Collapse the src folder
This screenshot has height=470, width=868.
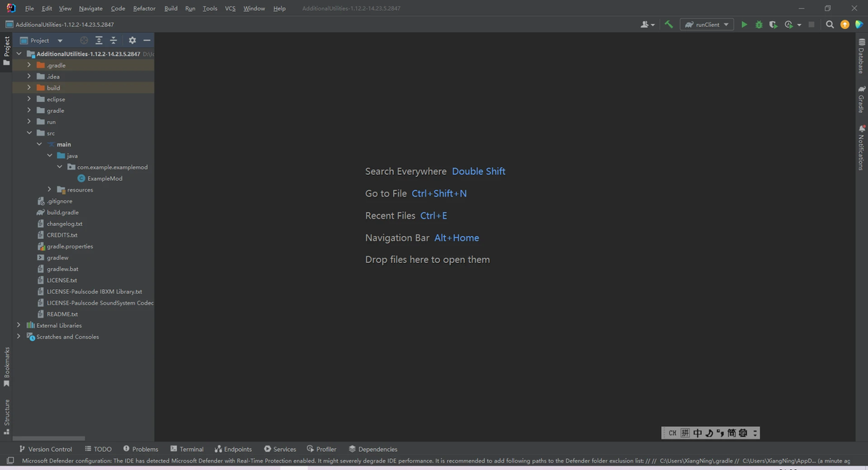click(29, 133)
